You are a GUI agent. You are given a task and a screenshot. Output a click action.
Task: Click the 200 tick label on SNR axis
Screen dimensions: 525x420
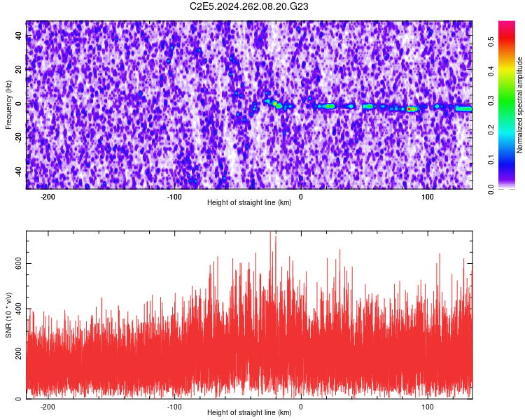coord(18,353)
